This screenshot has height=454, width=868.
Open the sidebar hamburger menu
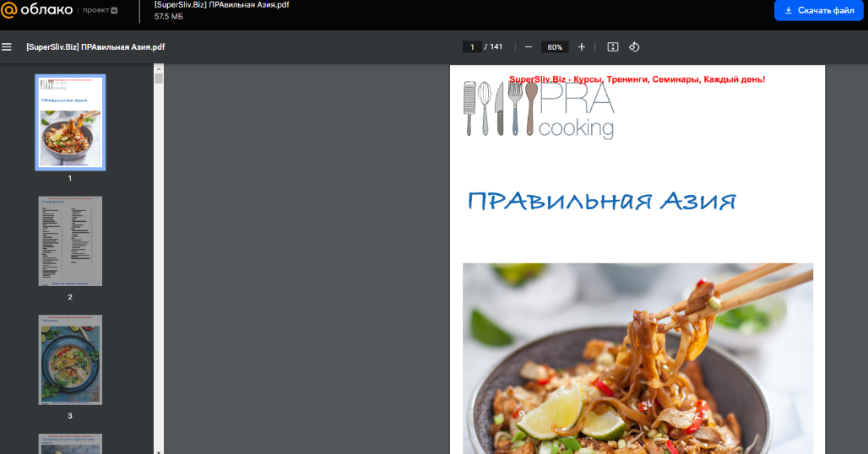coord(7,47)
